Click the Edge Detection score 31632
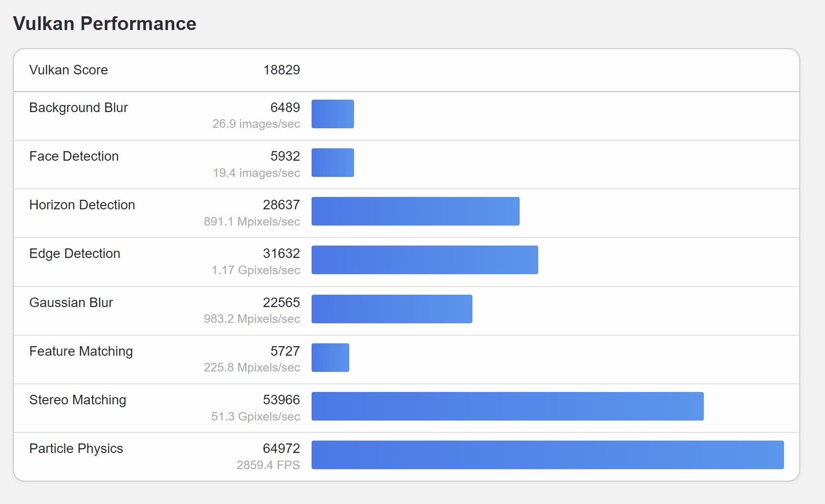Screen dimensions: 825x504 click(282, 254)
